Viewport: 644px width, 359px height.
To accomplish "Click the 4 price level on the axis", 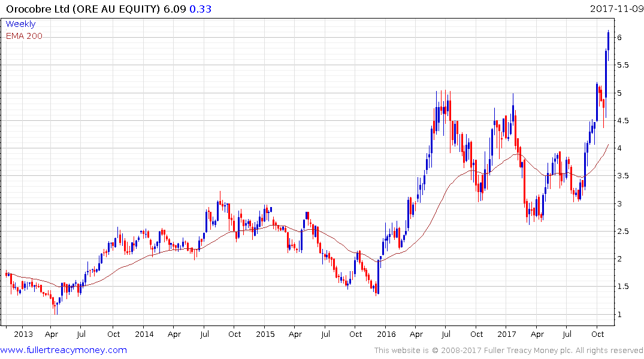I will coord(619,148).
